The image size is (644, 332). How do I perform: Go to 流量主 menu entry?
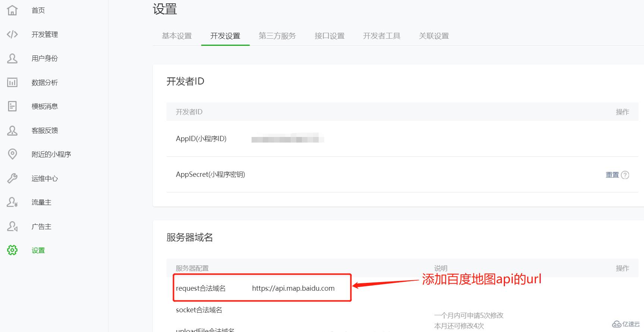[x=41, y=202]
